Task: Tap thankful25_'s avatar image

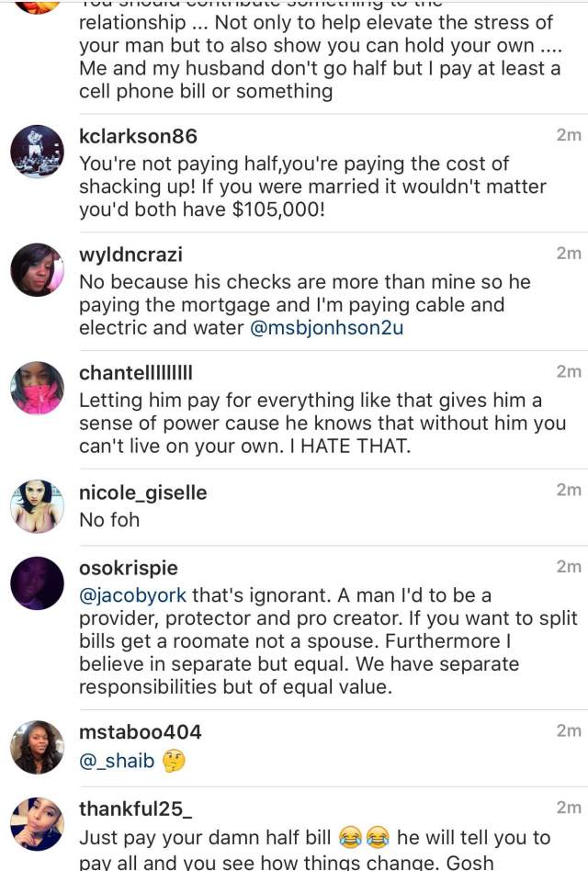Action: (37, 824)
